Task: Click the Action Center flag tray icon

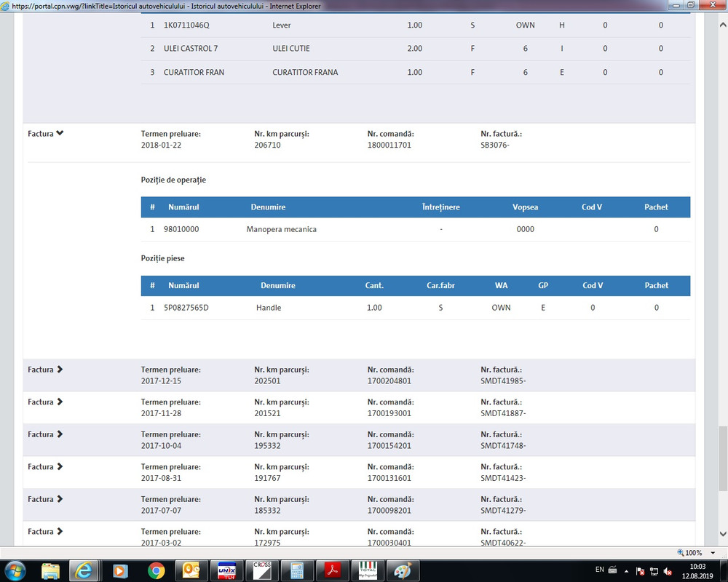Action: (x=640, y=571)
